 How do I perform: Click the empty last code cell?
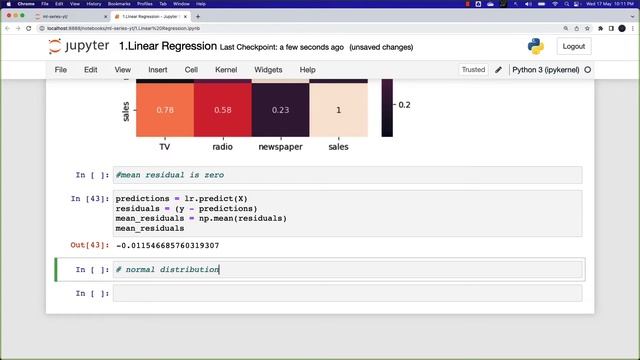[x=347, y=293]
